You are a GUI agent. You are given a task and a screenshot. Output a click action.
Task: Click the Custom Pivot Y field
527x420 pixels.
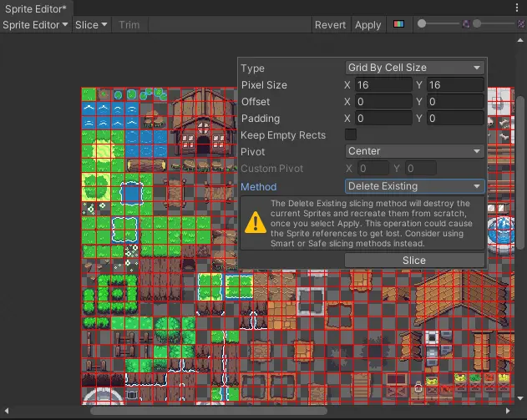(x=421, y=169)
